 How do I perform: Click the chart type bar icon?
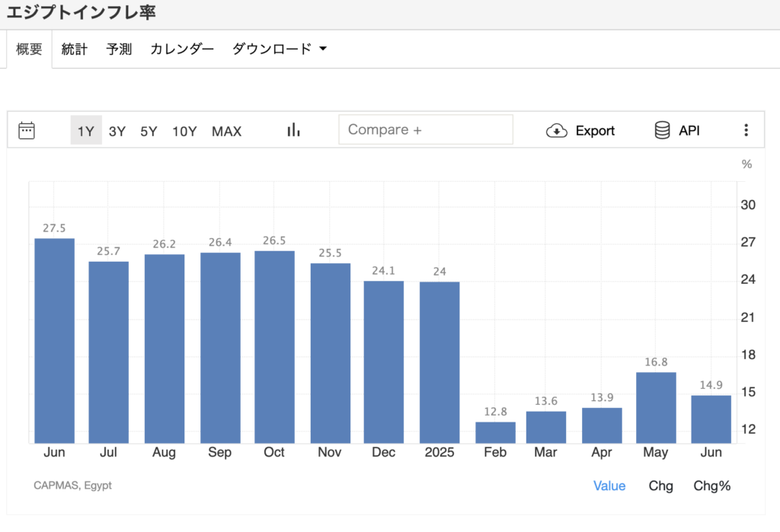[293, 129]
